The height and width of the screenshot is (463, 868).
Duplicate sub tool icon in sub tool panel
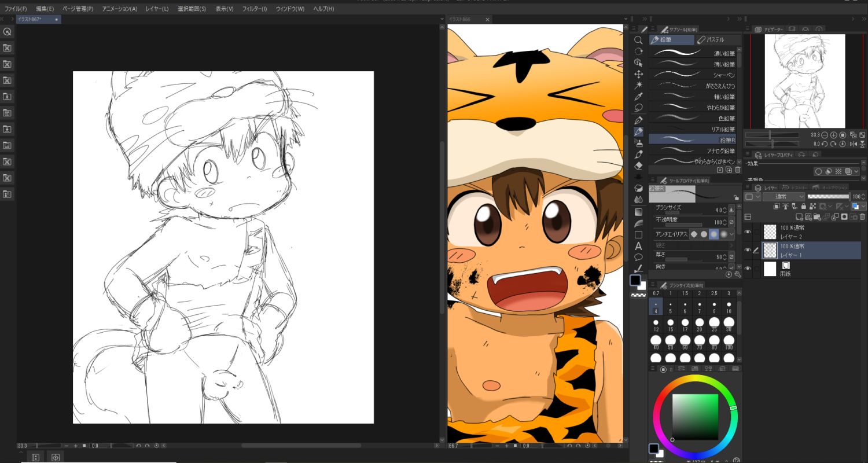[x=729, y=170]
